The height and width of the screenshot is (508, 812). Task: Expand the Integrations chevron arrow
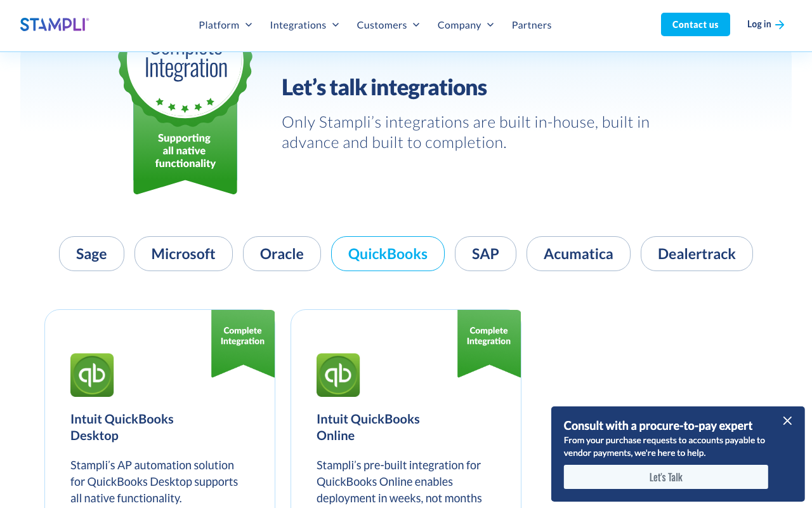(x=336, y=25)
